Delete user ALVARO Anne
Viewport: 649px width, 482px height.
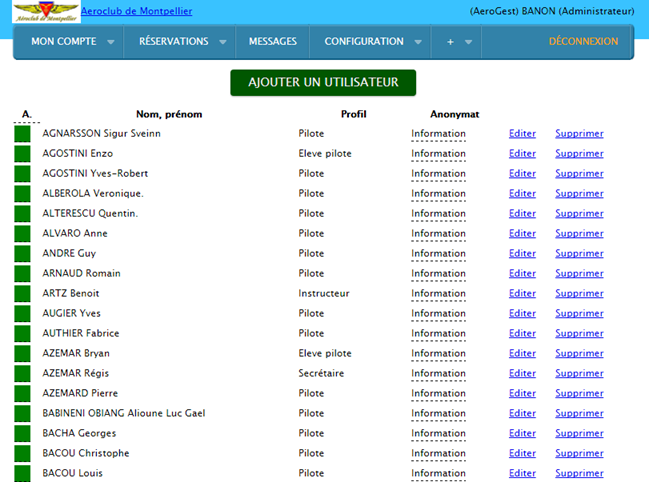pyautogui.click(x=579, y=234)
